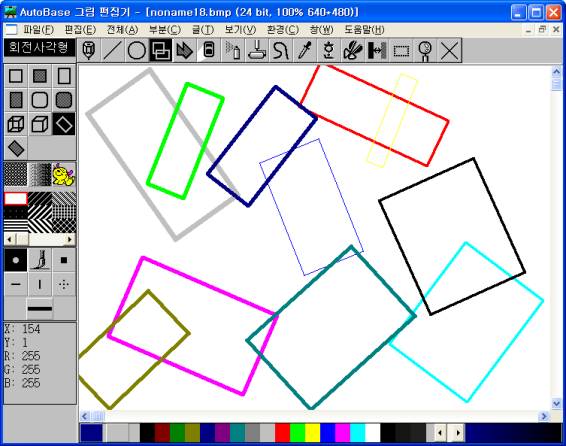Click canvas horizontal scrollbar right arrow
The height and width of the screenshot is (446, 566).
[544, 416]
